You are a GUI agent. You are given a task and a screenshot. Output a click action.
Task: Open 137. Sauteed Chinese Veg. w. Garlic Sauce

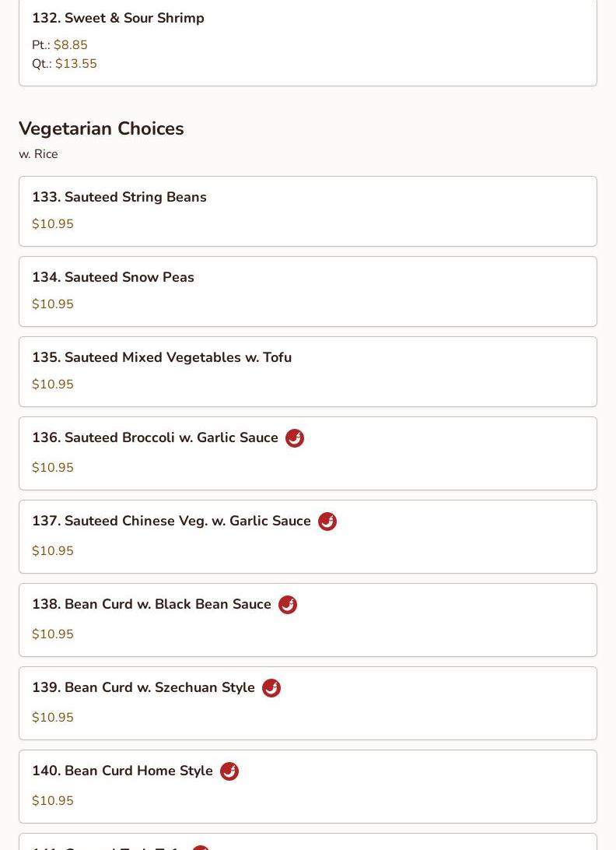click(308, 536)
